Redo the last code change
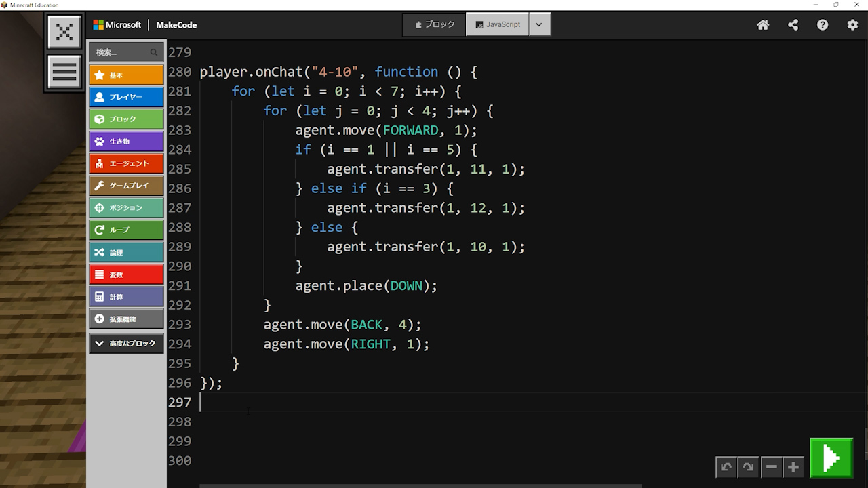This screenshot has height=488, width=868. [x=748, y=467]
